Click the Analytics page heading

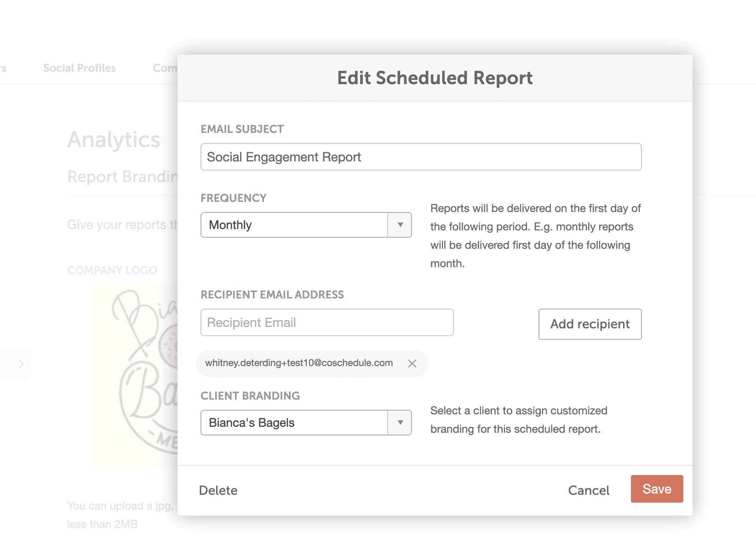coord(114,140)
